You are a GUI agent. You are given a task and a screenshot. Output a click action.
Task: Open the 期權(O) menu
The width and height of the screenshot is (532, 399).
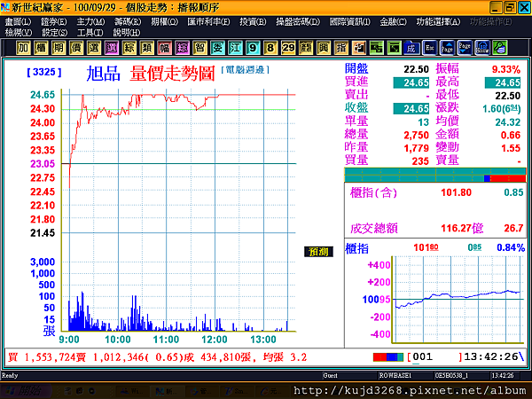click(165, 21)
